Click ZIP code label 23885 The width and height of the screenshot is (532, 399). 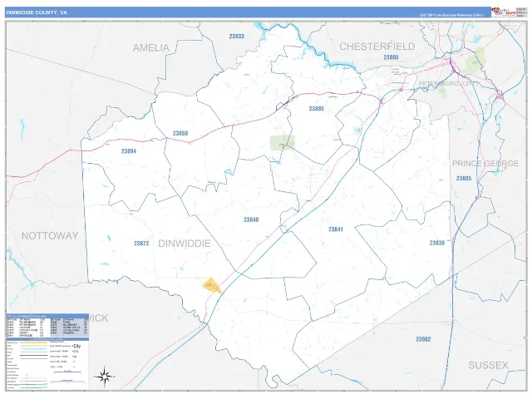(x=316, y=109)
